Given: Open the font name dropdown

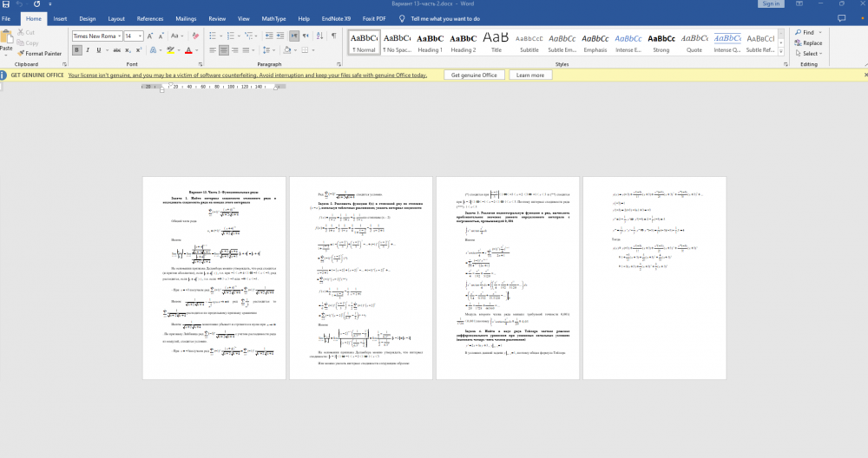Looking at the screenshot, I should [120, 36].
